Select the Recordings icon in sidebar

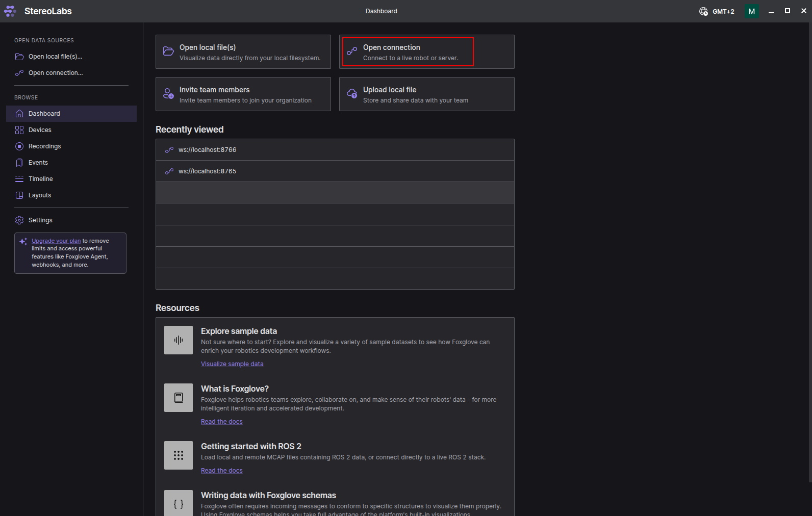coord(19,146)
